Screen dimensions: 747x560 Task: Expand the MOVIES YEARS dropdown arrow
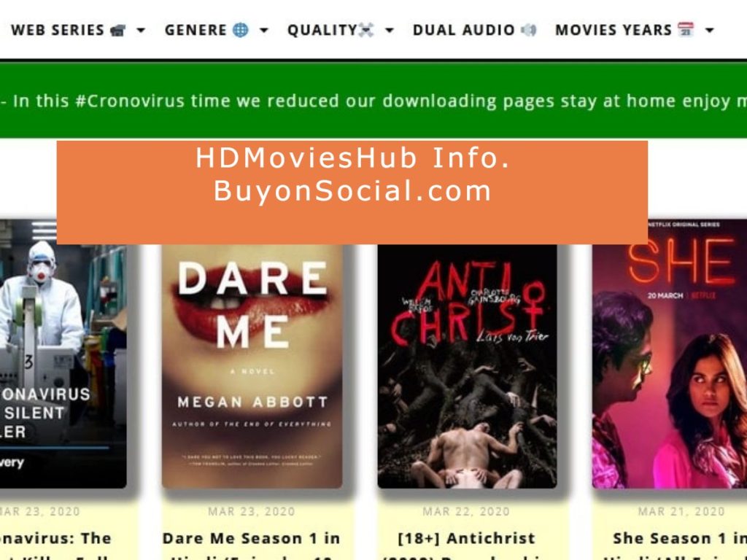(x=709, y=31)
